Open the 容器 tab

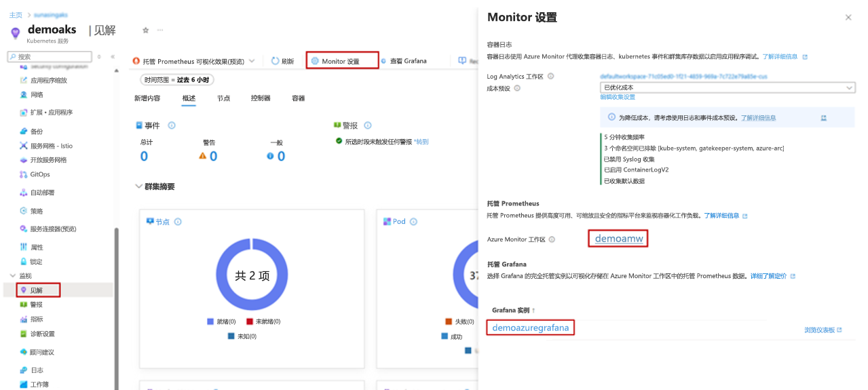coord(298,98)
